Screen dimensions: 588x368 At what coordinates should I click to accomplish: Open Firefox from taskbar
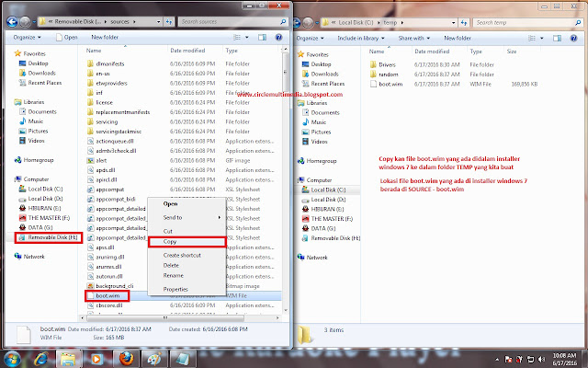(x=126, y=359)
